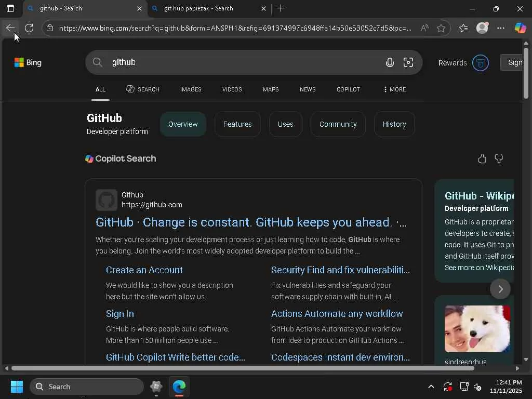The width and height of the screenshot is (532, 399).
Task: Open 'GitHub · Change is constant' result title
Action: click(x=251, y=222)
